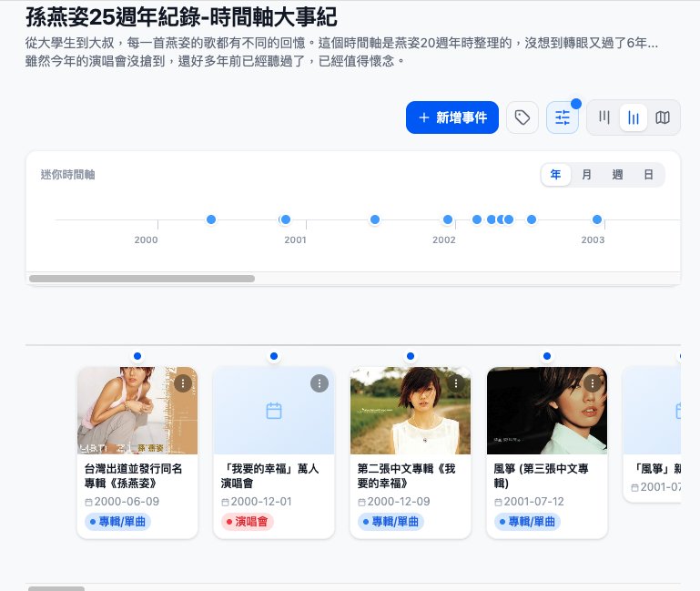Select the 月 month scale tab
Image resolution: width=700 pixels, height=591 pixels.
click(x=586, y=174)
